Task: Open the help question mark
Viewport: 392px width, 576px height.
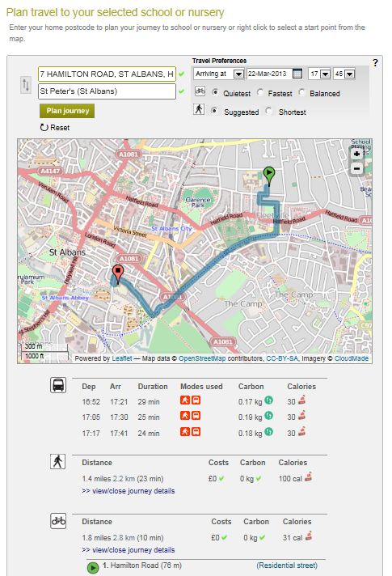Action: pyautogui.click(x=375, y=63)
